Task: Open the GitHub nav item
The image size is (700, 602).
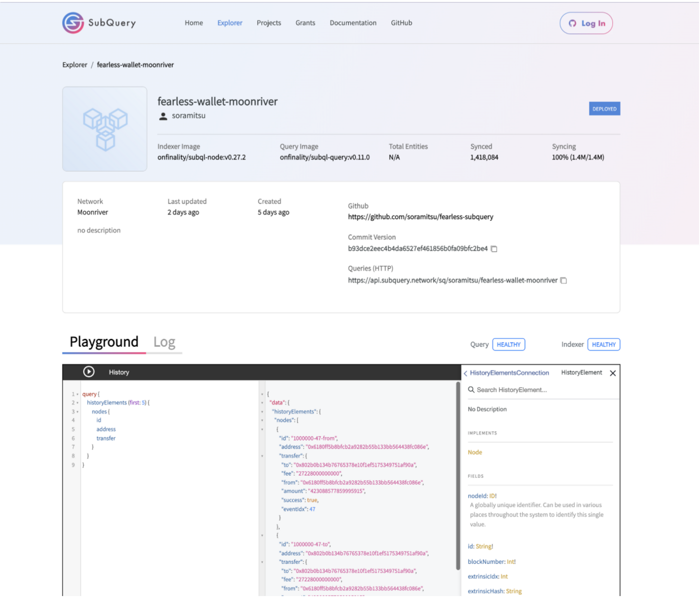Action: click(x=401, y=23)
